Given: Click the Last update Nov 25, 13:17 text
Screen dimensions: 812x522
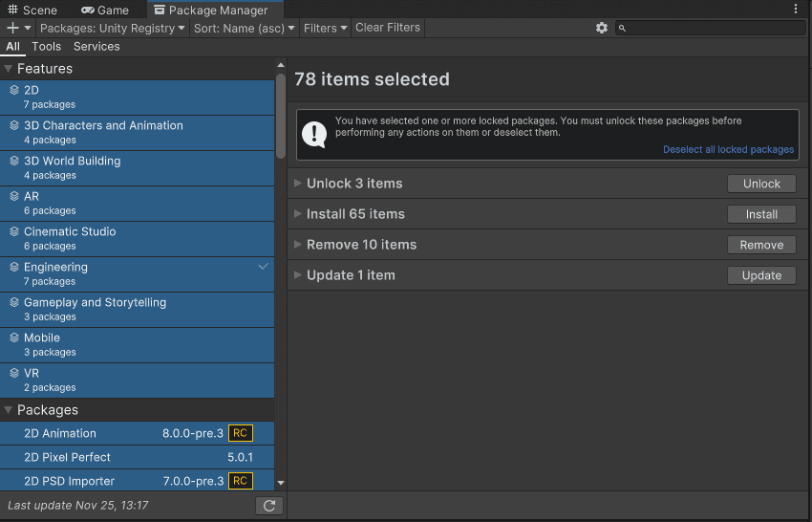Looking at the screenshot, I should coord(78,506).
